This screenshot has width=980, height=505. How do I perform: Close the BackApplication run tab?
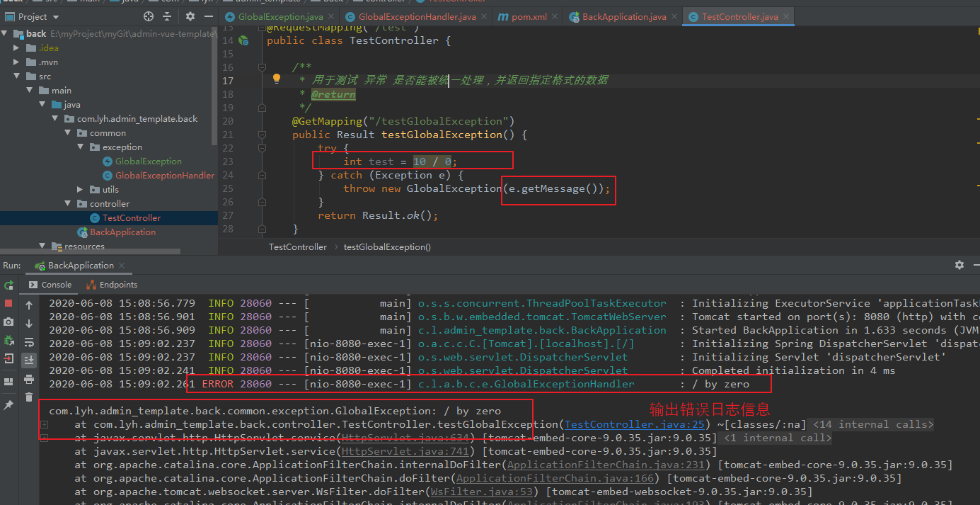click(122, 266)
